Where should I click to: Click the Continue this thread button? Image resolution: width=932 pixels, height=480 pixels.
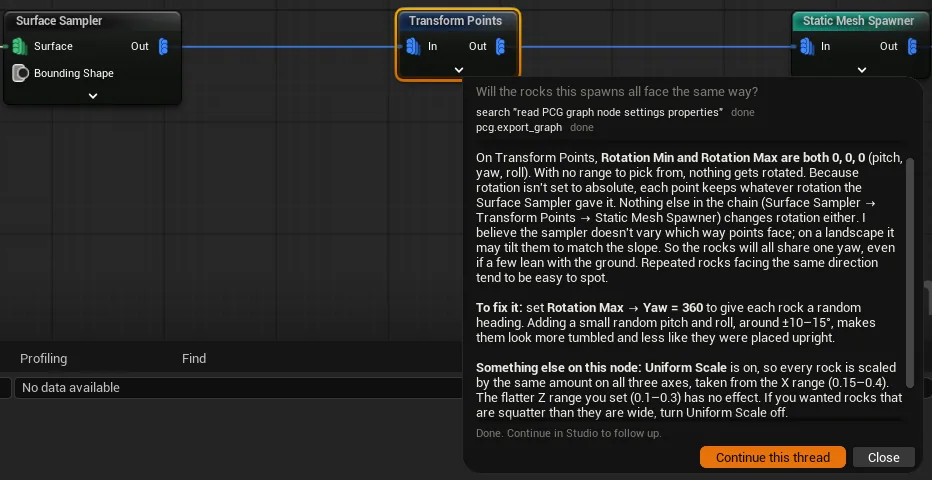point(773,457)
